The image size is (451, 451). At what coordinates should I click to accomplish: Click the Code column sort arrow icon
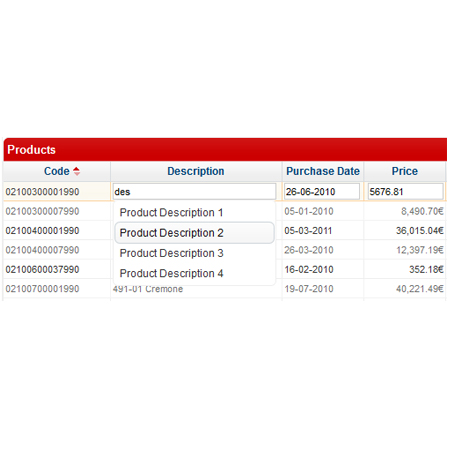coord(76,171)
